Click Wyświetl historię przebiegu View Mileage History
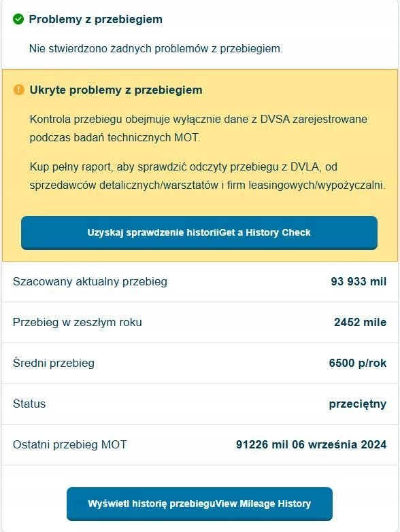 pyautogui.click(x=200, y=504)
